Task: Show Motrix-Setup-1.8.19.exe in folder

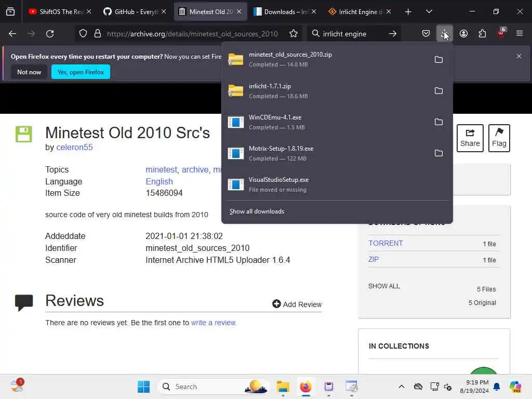Action: click(x=438, y=153)
